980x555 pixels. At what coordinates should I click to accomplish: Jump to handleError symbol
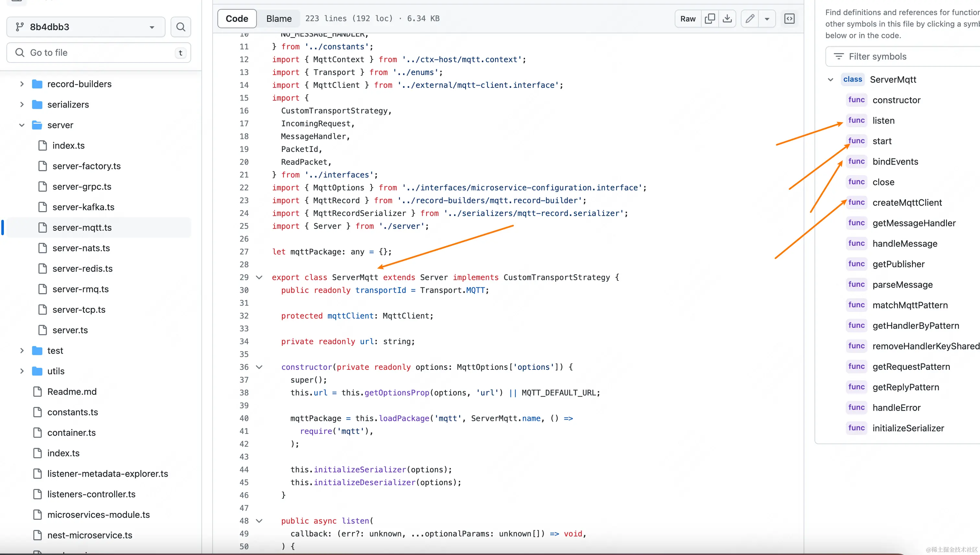(896, 408)
